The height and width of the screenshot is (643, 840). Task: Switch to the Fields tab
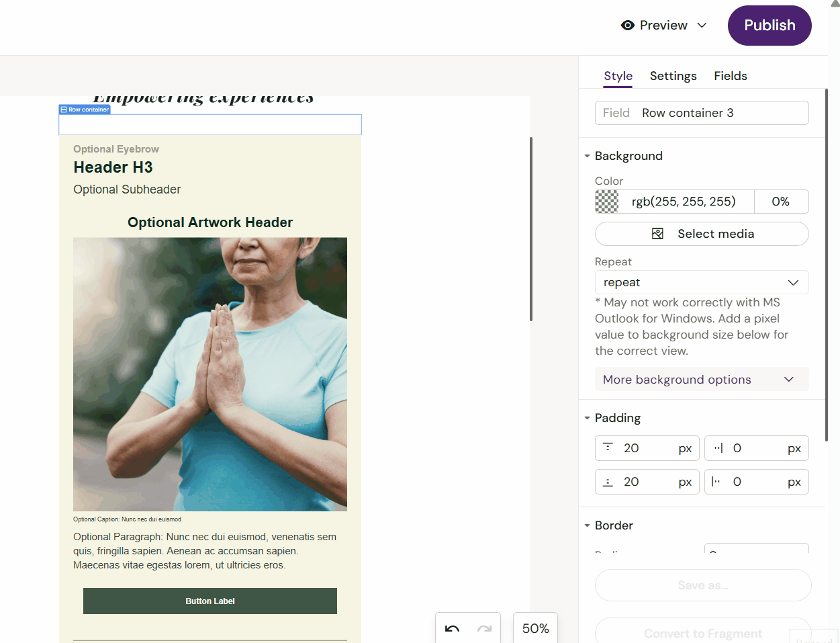coord(730,76)
